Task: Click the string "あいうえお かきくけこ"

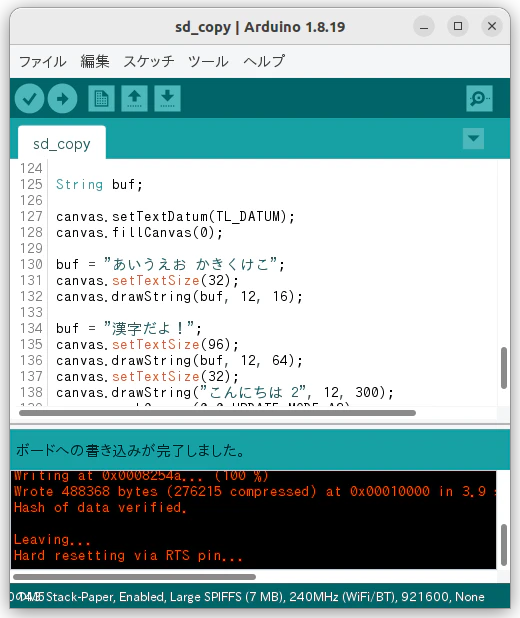Action: coord(191,264)
